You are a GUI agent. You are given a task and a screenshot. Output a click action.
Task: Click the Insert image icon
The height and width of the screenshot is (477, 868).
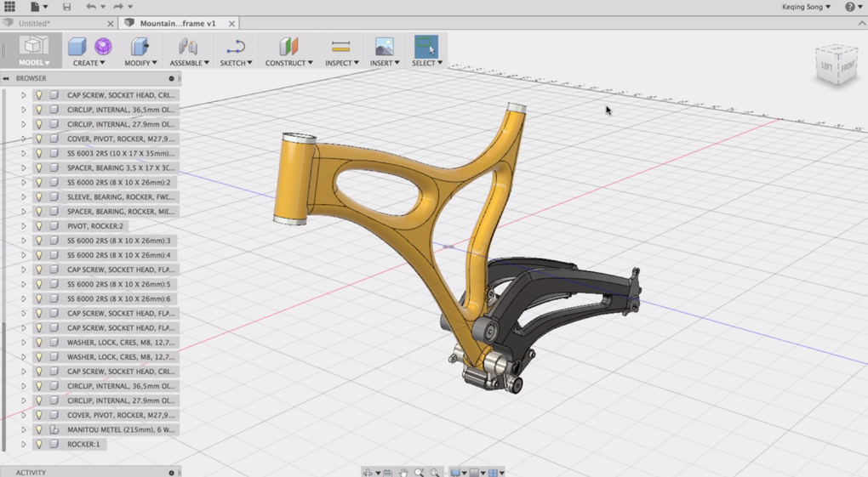click(x=385, y=46)
